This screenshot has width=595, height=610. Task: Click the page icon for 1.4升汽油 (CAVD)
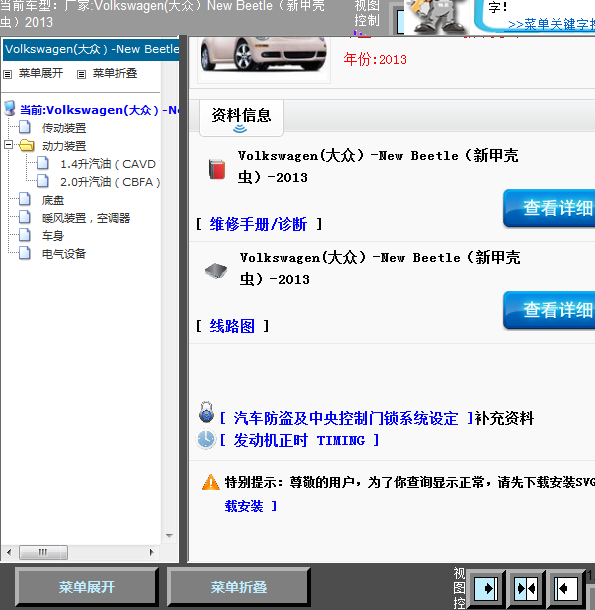[43, 163]
